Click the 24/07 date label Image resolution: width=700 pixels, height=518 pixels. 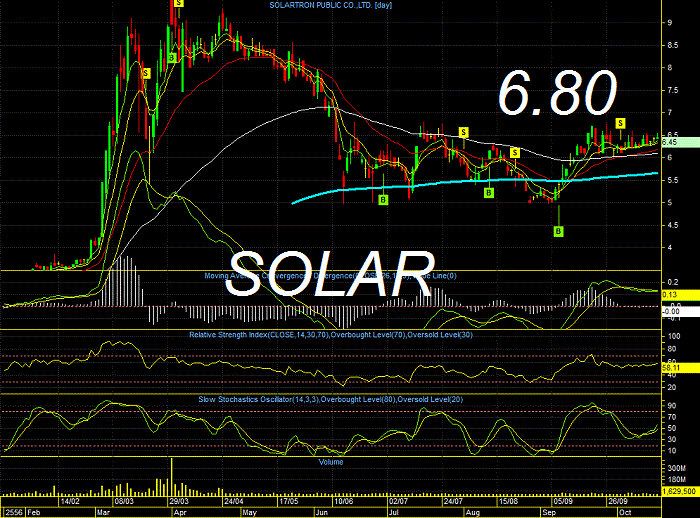453,501
